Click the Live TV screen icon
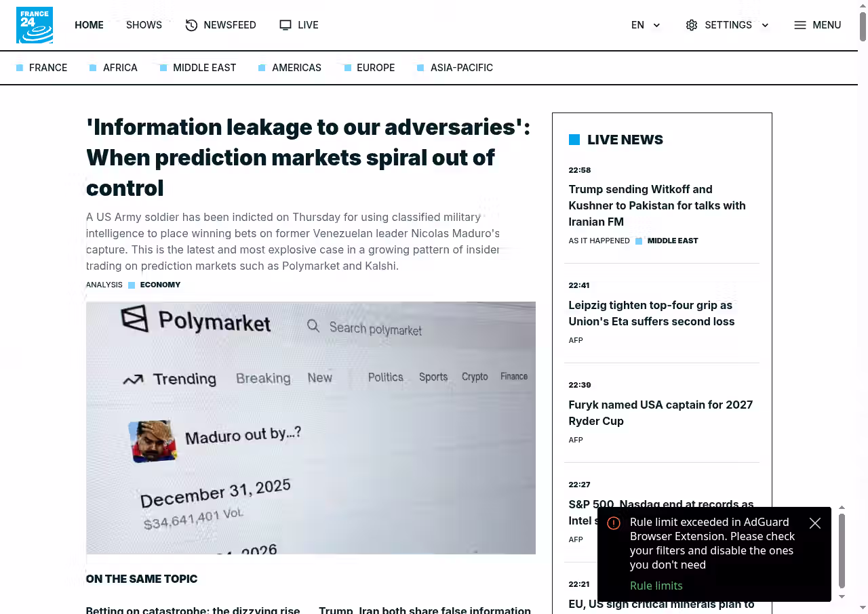This screenshot has width=868, height=614. 285,25
